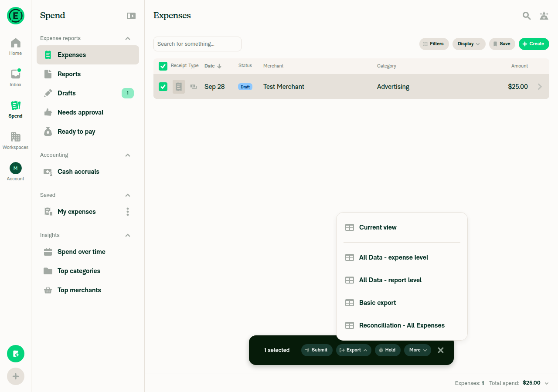Click the green scan receipt button
Image resolution: width=558 pixels, height=392 pixels.
click(16, 354)
